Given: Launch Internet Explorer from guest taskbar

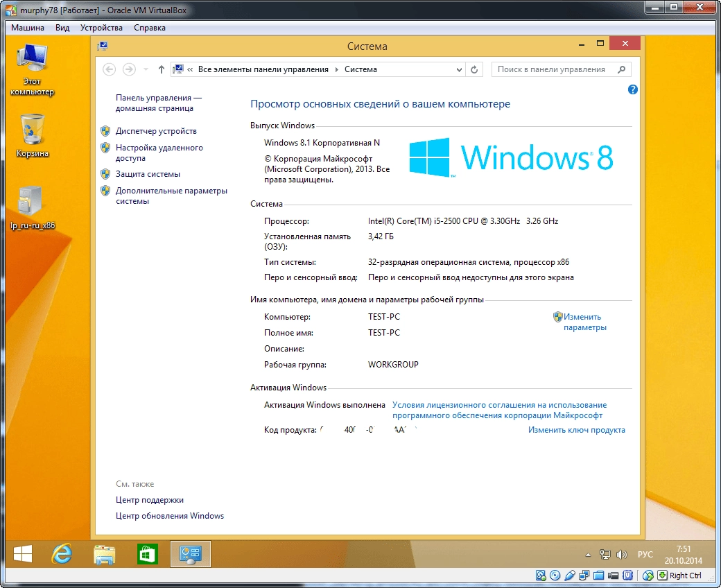Looking at the screenshot, I should [x=62, y=554].
